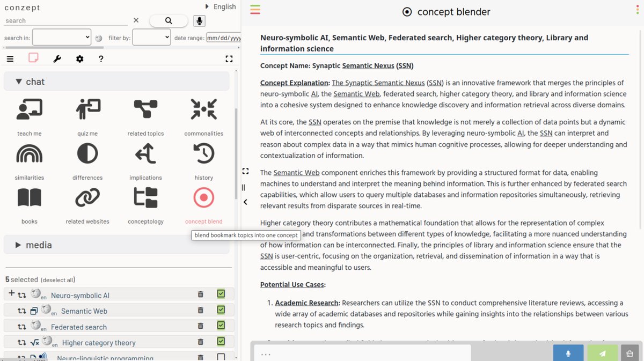Open the similarities rainbow icon
The height and width of the screenshot is (361, 644).
click(x=29, y=154)
